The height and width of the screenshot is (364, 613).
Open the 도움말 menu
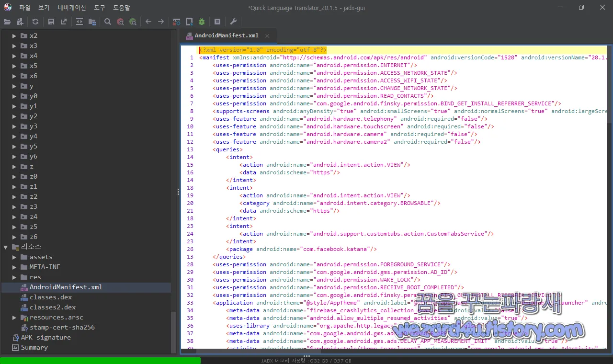pyautogui.click(x=122, y=8)
